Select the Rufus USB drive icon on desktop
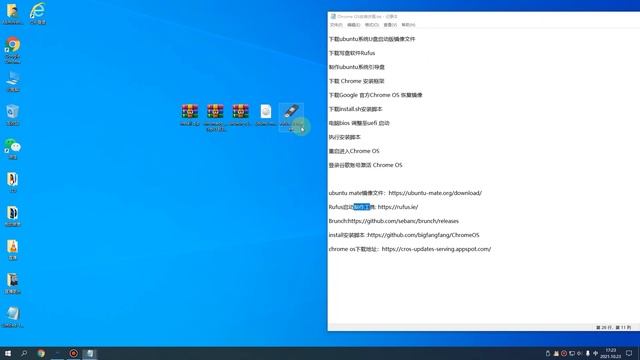 coord(291,118)
